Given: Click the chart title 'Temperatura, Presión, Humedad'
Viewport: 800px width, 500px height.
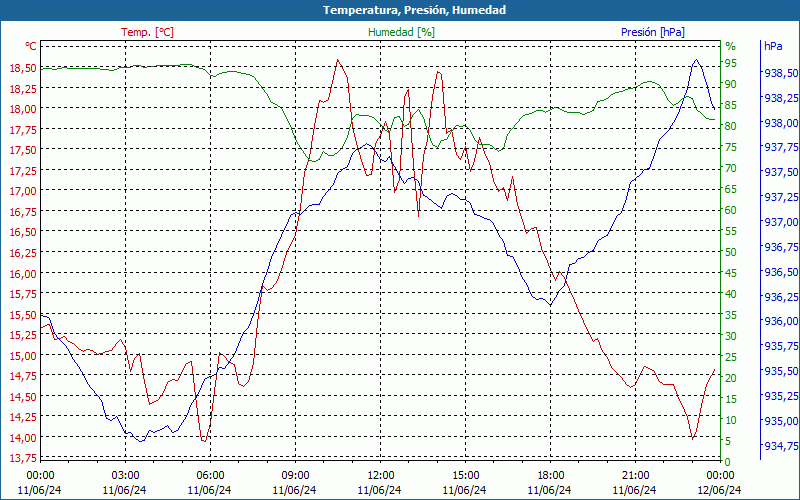Looking at the screenshot, I should [414, 10].
